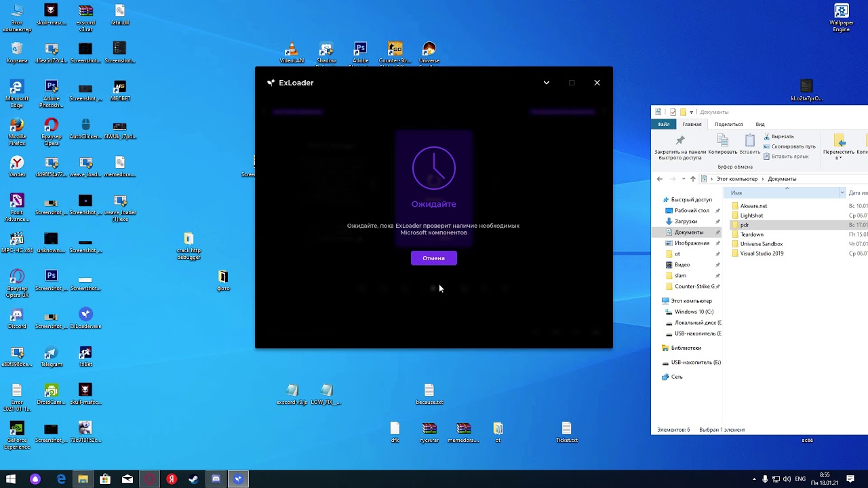The image size is (868, 488).
Task: Select the Visual Studio 2019 folder
Action: 757,253
